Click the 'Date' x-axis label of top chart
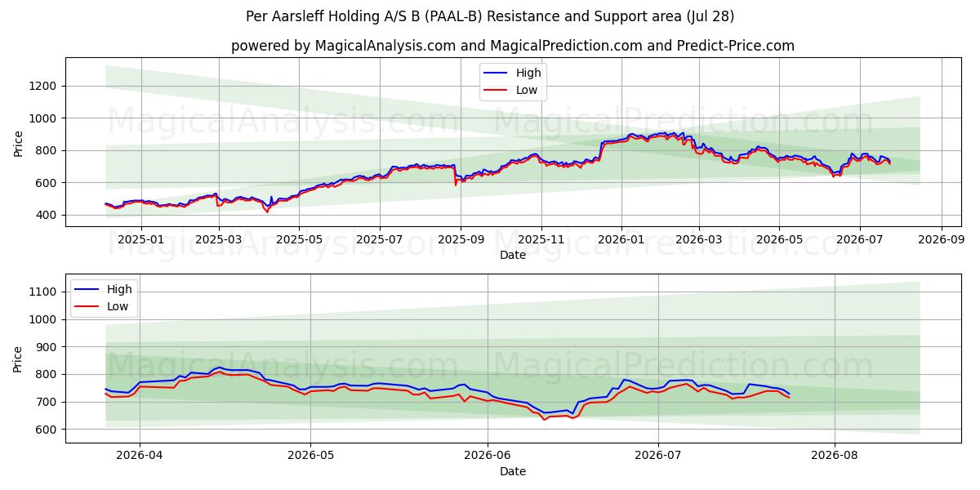The image size is (980, 490). click(513, 255)
